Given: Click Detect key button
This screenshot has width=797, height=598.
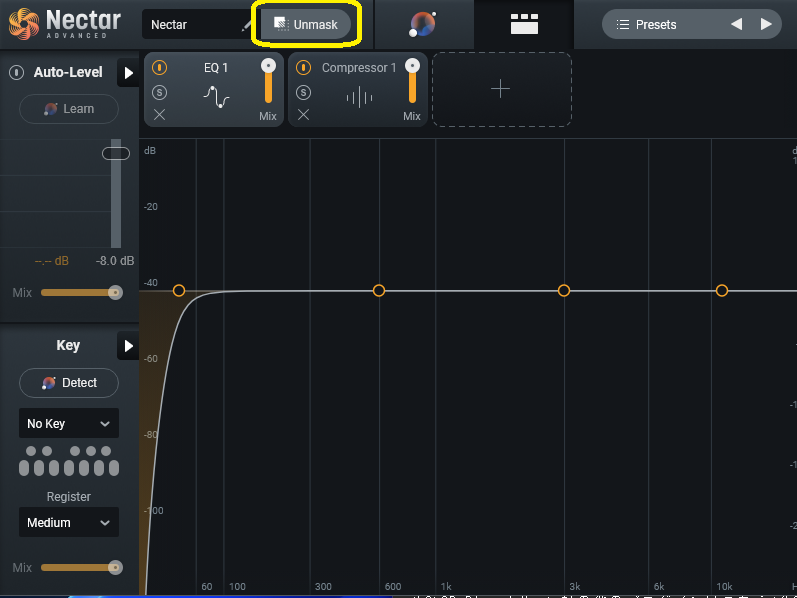Looking at the screenshot, I should click(x=69, y=382).
